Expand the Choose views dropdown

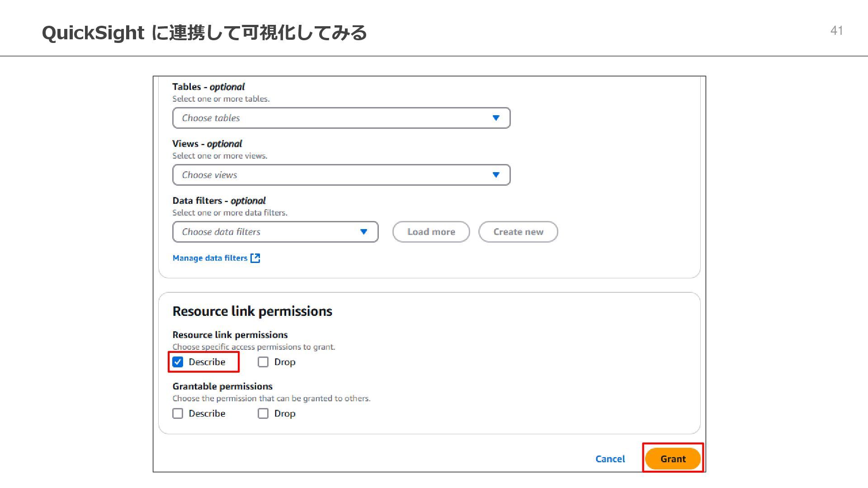click(341, 175)
